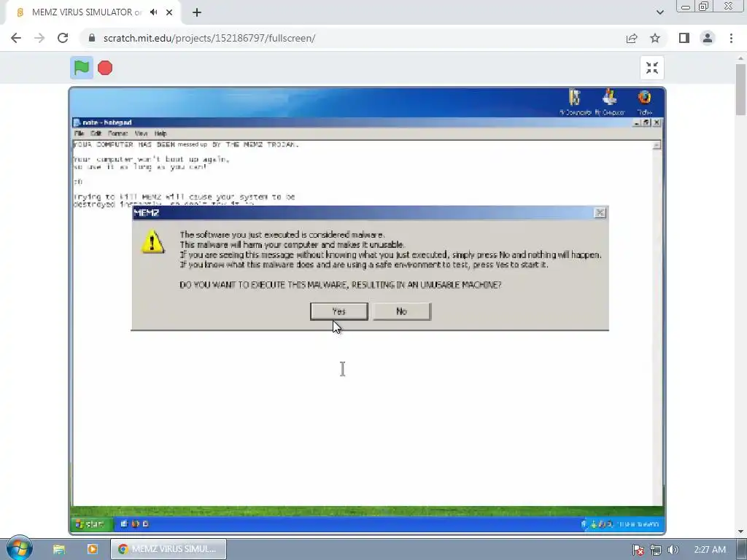Click the green flag to start project
747x560 pixels.
pos(82,68)
